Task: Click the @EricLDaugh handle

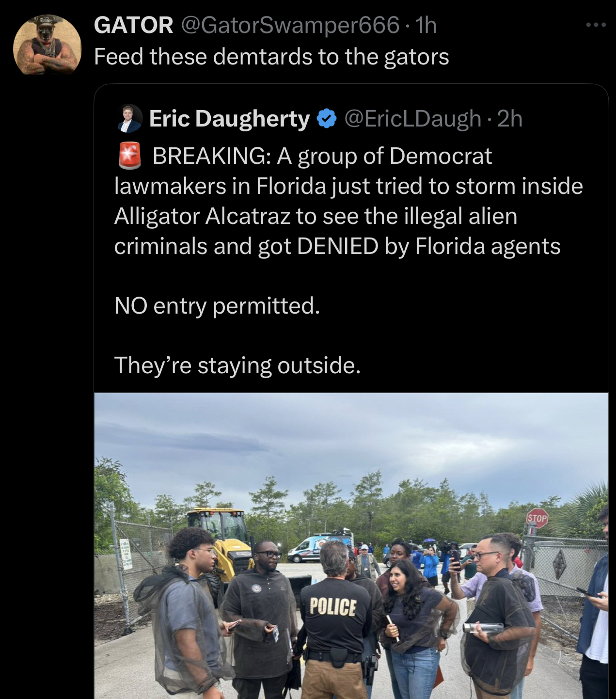Action: [412, 119]
